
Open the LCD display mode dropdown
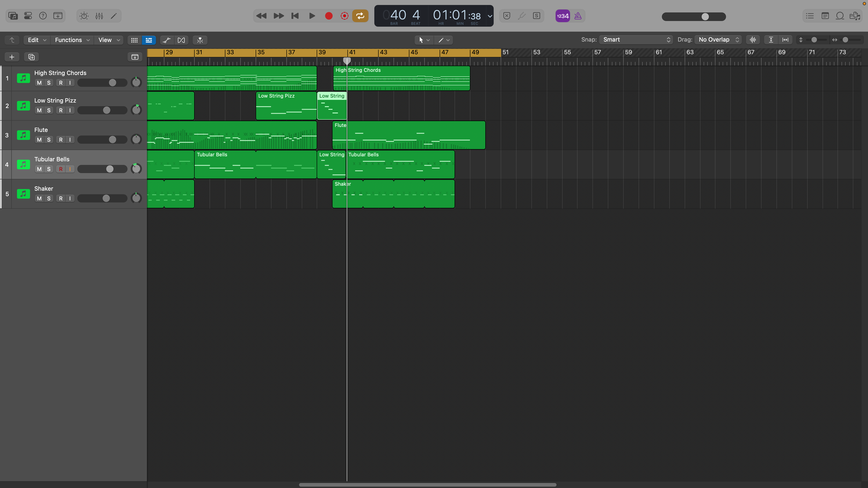[x=490, y=16]
